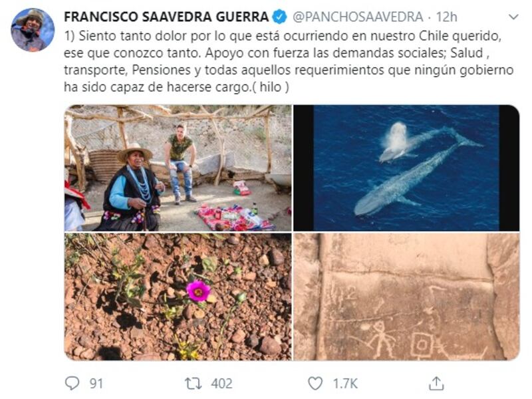The image size is (532, 399).
Task: Enlarge the pink desert flower photo
Action: (x=178, y=297)
